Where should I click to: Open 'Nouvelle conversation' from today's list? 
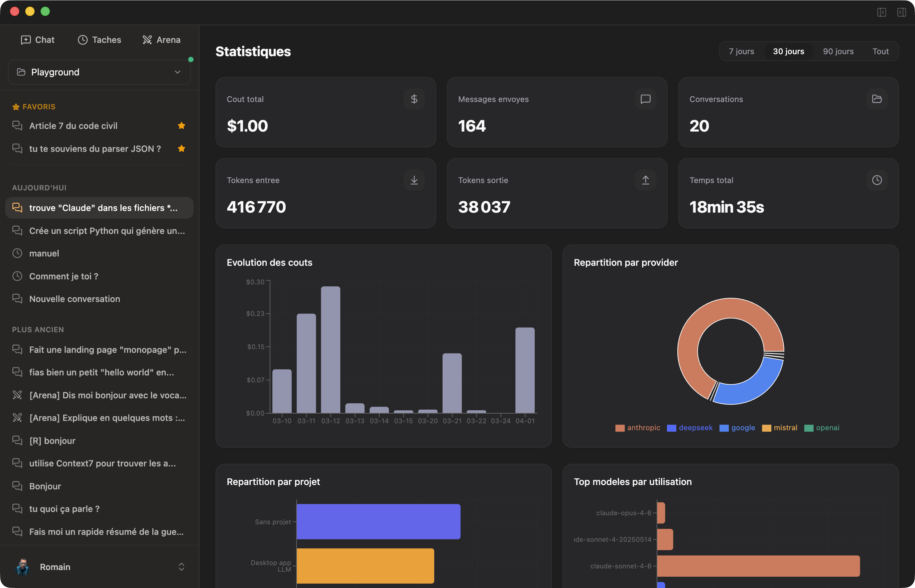pyautogui.click(x=74, y=299)
